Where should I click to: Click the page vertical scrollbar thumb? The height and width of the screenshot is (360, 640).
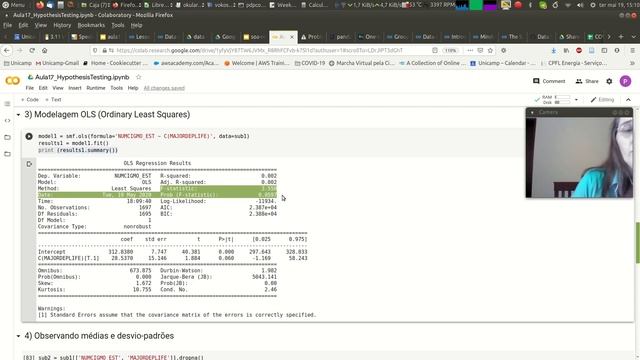click(638, 242)
